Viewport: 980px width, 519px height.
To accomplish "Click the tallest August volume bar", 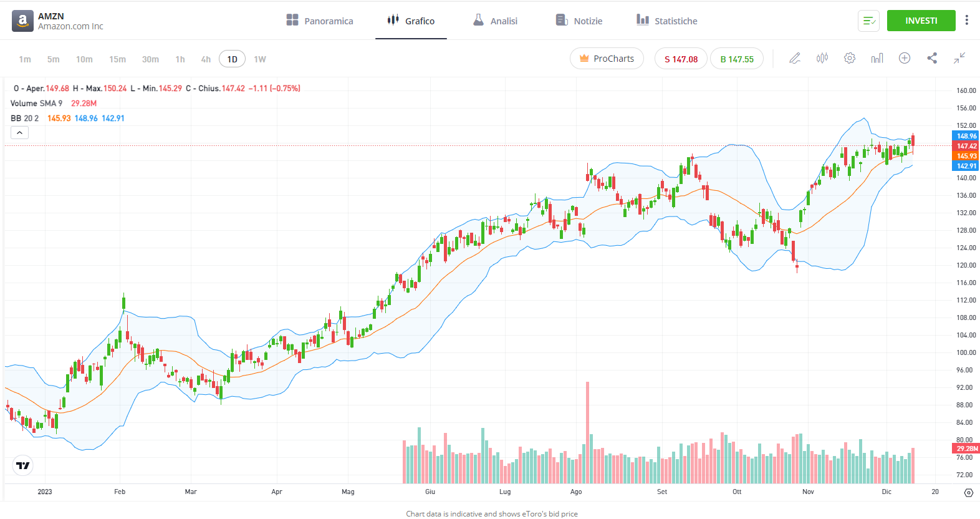I will tap(587, 433).
